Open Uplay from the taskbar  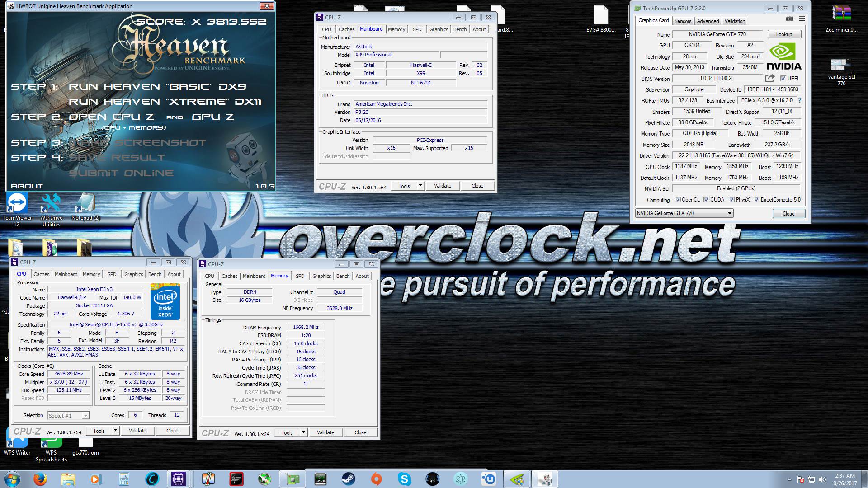[x=488, y=479]
